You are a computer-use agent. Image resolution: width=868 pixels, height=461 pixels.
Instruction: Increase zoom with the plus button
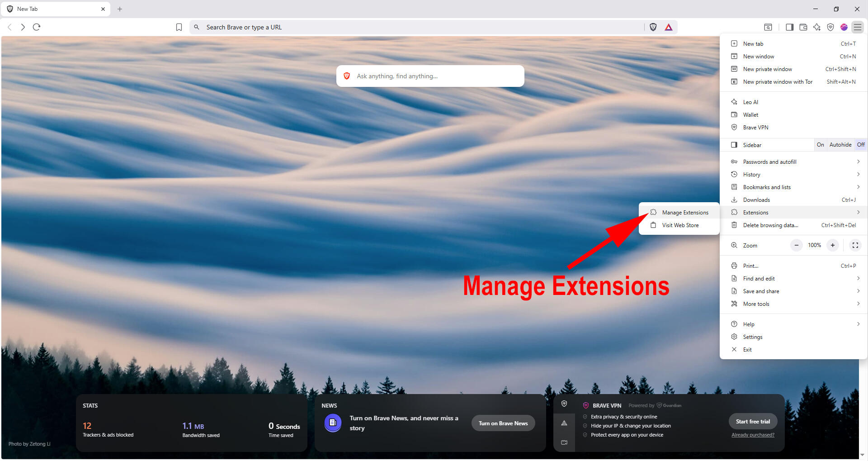click(x=832, y=245)
